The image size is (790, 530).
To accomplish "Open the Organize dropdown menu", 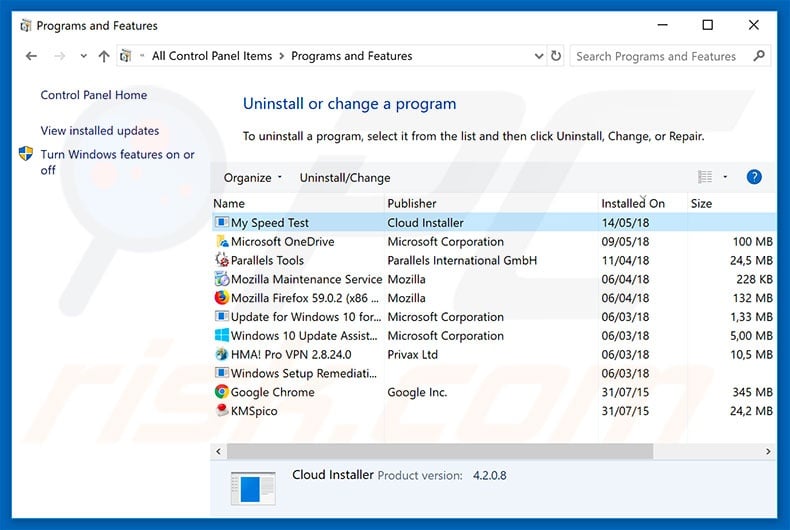I will (x=252, y=178).
